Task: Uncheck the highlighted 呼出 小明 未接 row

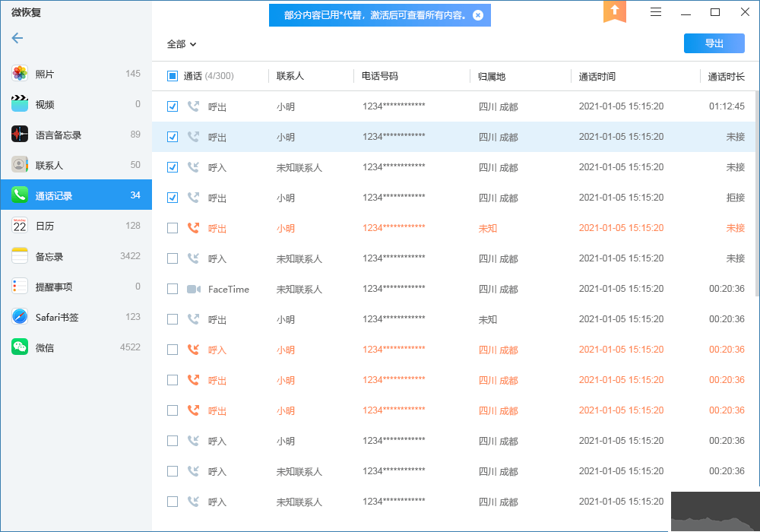Action: [173, 137]
